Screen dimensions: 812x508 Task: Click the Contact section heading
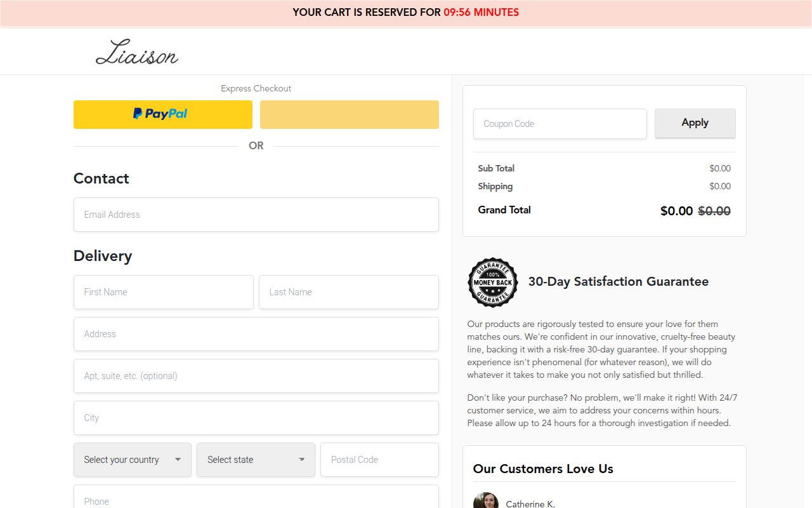click(x=101, y=178)
